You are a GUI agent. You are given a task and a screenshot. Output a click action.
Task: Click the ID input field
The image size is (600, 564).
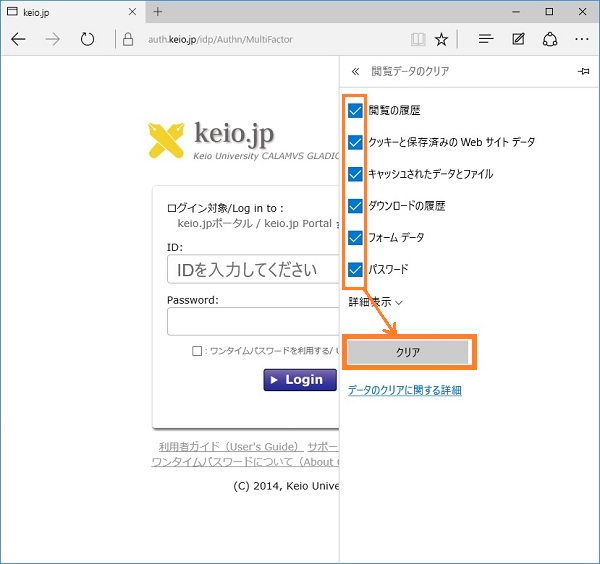(253, 269)
